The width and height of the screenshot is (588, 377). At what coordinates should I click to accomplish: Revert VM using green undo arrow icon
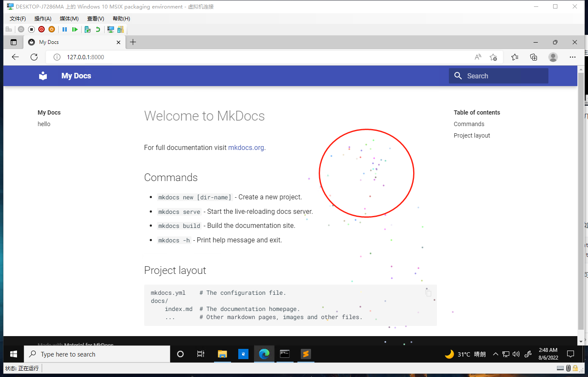tap(98, 29)
